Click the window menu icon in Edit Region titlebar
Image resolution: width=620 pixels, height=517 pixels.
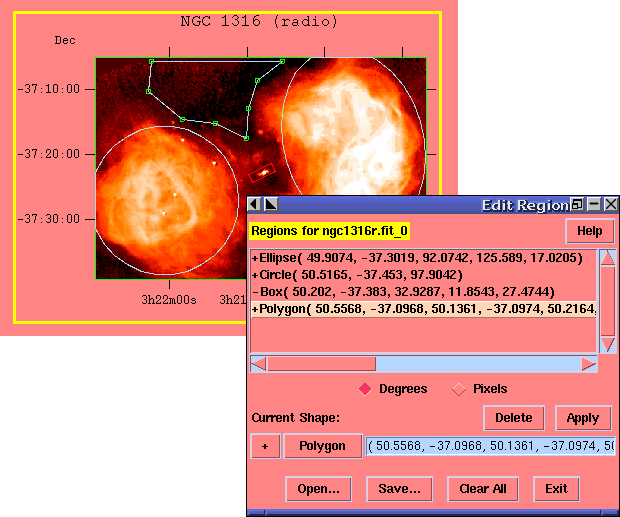click(x=254, y=204)
